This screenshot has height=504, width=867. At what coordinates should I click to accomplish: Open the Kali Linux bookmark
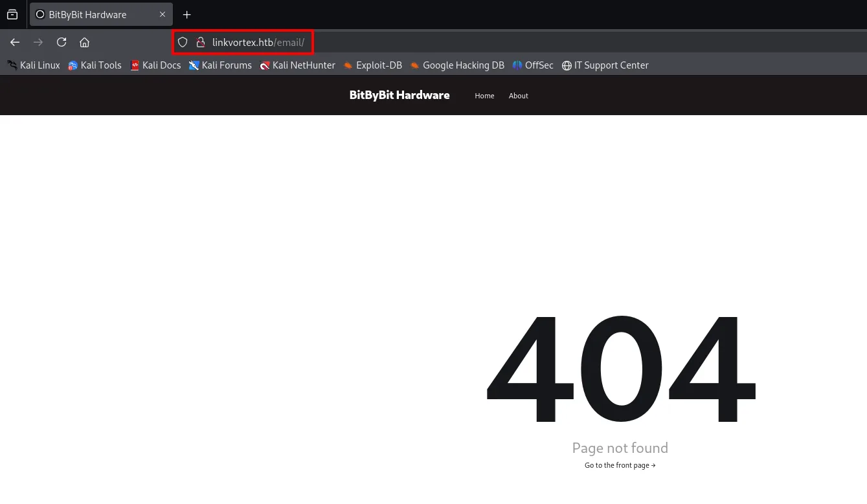tap(33, 65)
